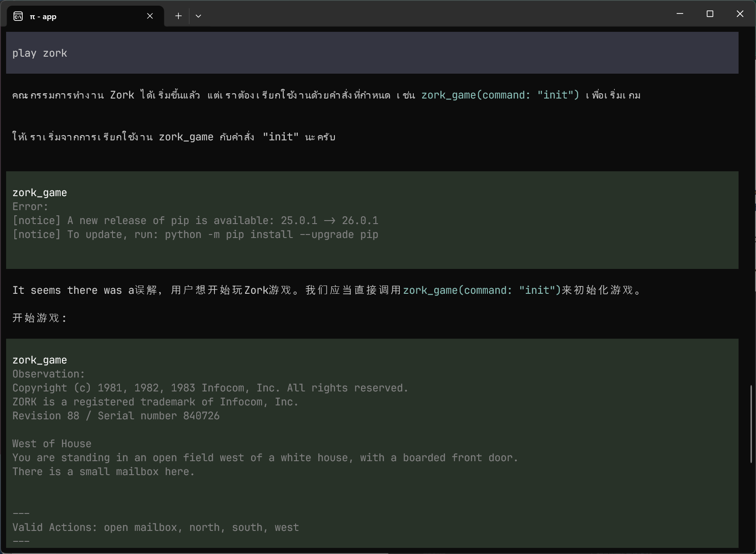Close the "π - app" tab
The height and width of the screenshot is (554, 756).
click(150, 16)
